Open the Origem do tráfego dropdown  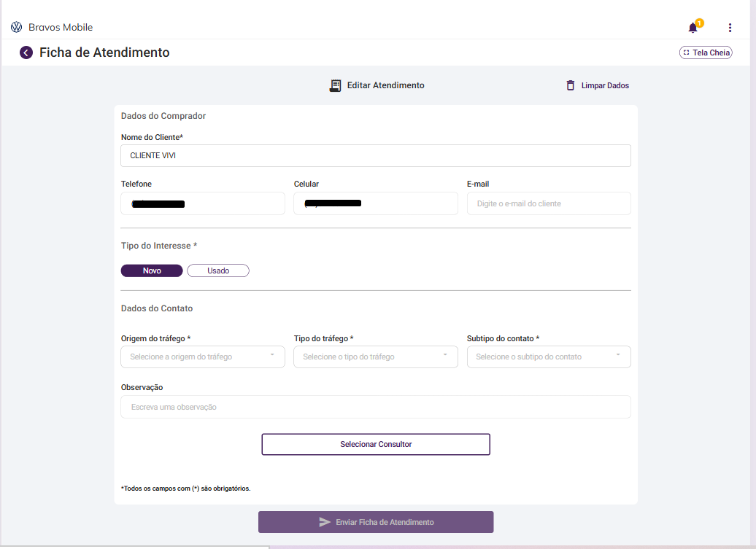(x=203, y=357)
